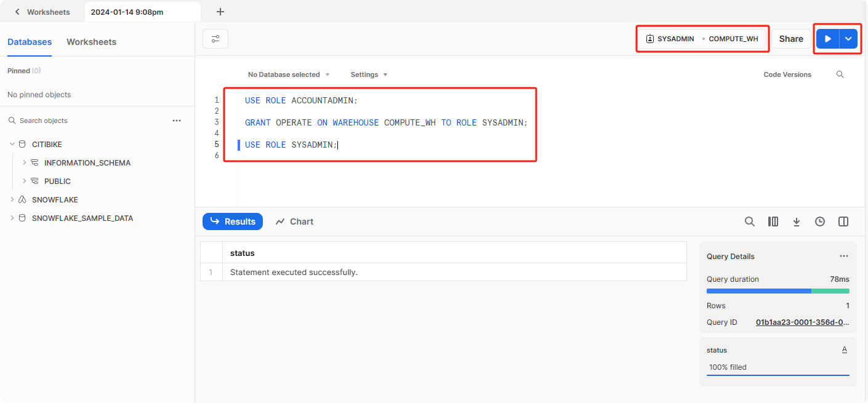The image size is (868, 403).
Task: Add a new worksheet tab
Action: click(x=220, y=12)
